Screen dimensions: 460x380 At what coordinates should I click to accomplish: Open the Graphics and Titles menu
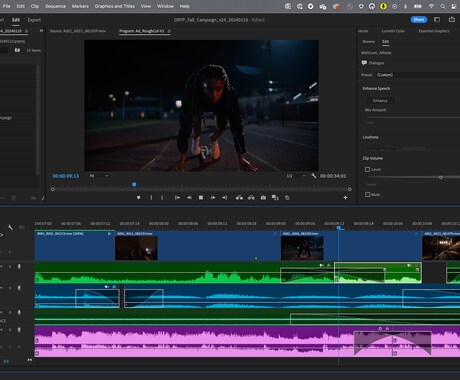click(115, 6)
